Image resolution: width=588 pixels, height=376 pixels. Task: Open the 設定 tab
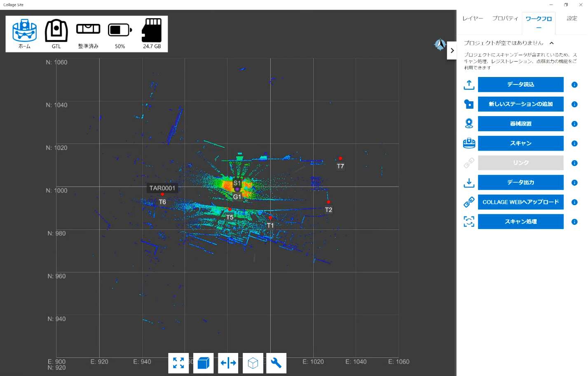point(572,19)
